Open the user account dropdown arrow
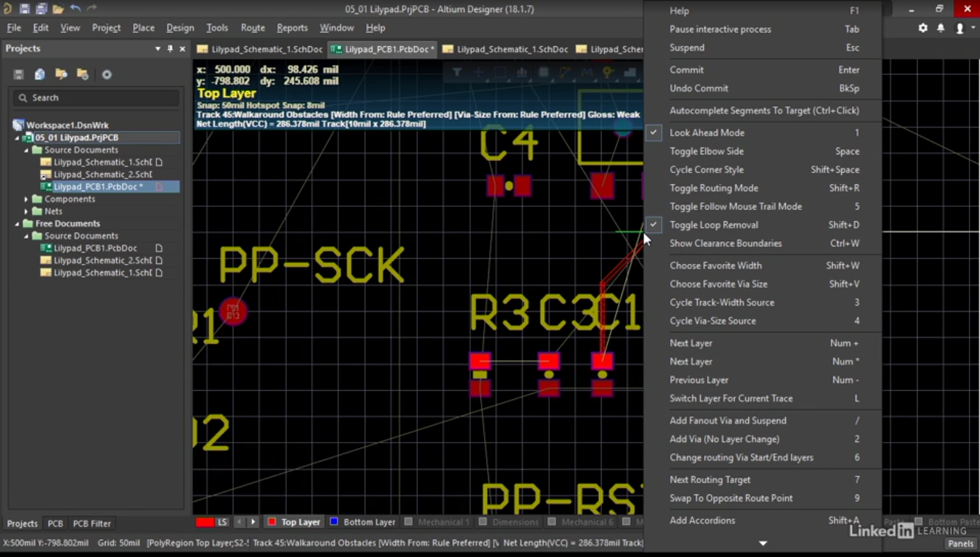This screenshot has width=980, height=557. [973, 28]
